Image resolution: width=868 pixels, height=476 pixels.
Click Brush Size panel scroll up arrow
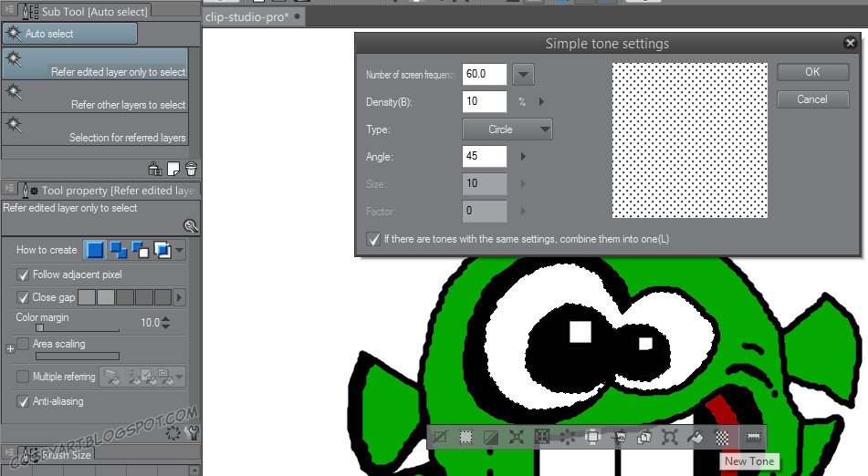(194, 471)
